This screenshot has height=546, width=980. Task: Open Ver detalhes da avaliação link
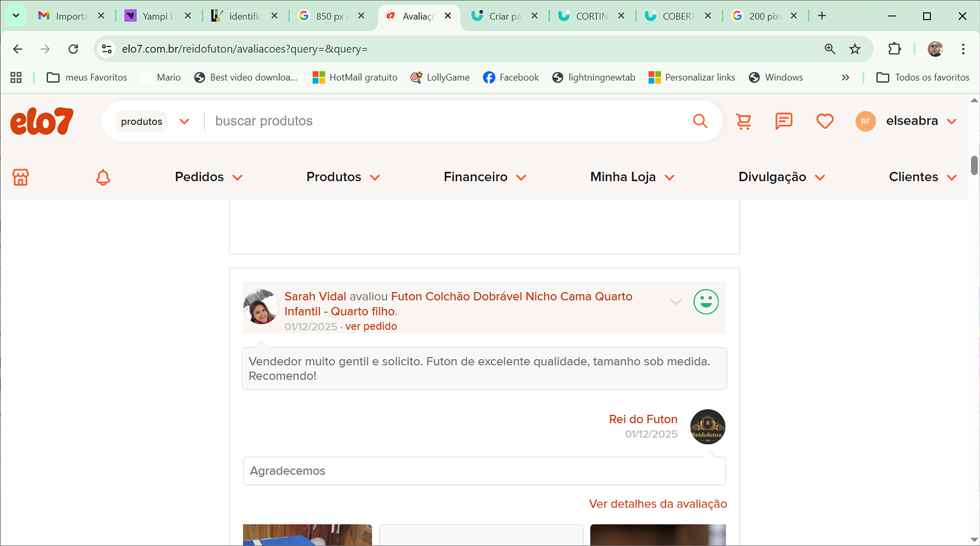pos(657,504)
